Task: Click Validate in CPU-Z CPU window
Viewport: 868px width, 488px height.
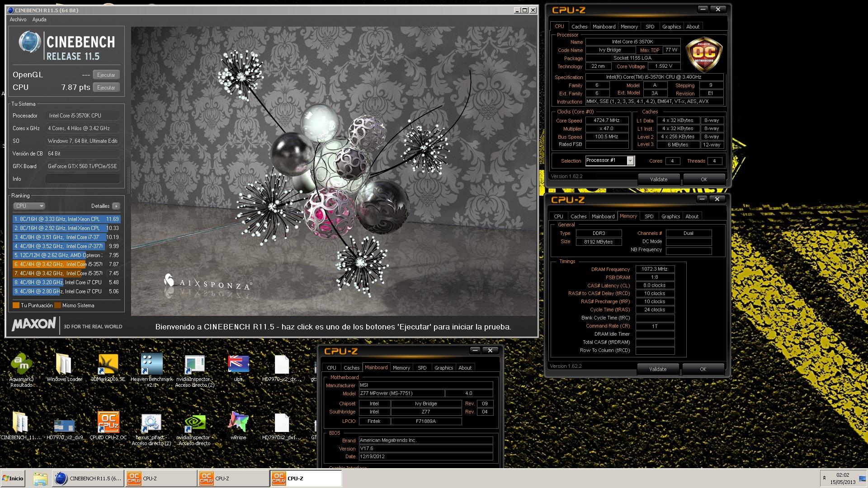Action: click(659, 179)
